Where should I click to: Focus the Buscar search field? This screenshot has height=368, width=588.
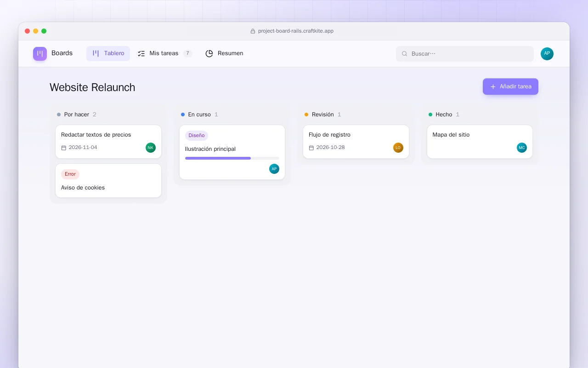coord(465,54)
